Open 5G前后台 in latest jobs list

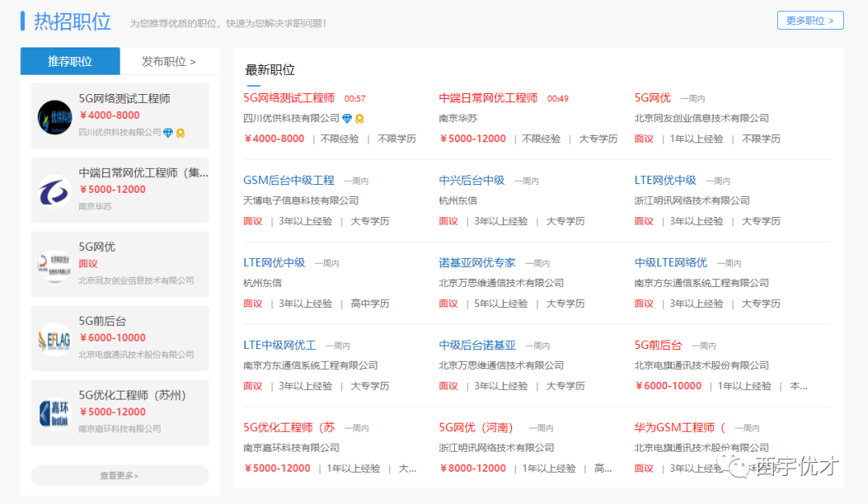coord(657,346)
